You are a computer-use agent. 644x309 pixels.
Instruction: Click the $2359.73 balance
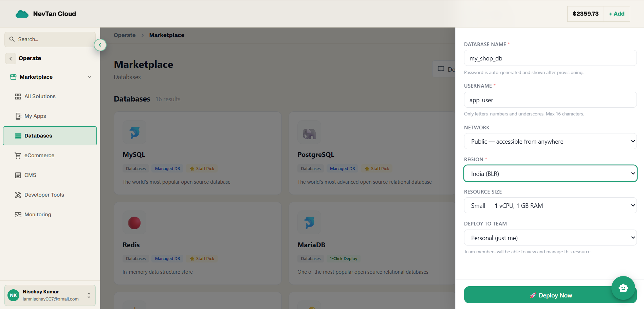click(x=586, y=14)
